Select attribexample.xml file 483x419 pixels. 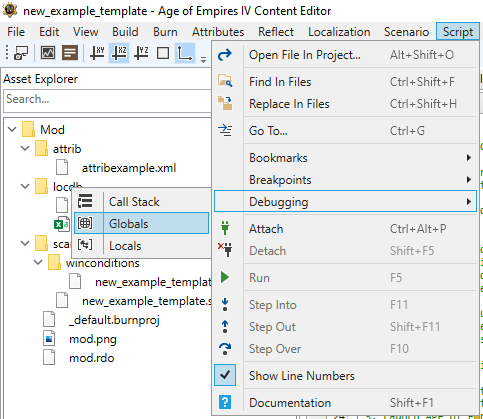click(x=129, y=168)
